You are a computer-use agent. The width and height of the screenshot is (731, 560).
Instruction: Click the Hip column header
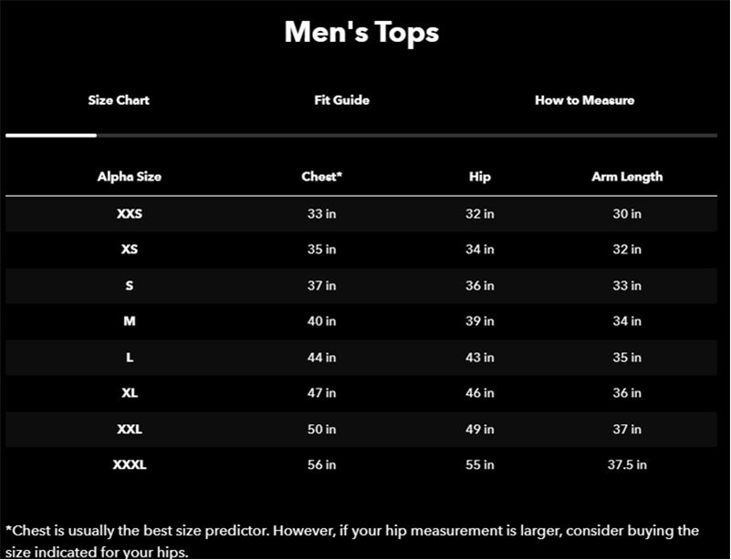[480, 177]
